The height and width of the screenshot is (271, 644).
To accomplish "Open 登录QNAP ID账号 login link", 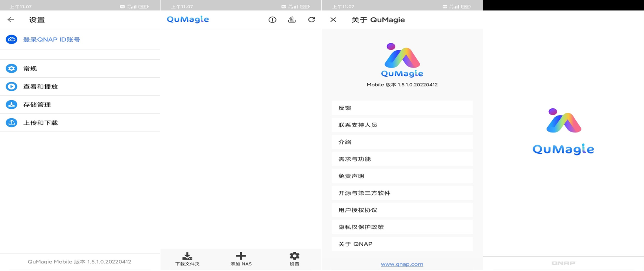I will click(52, 40).
